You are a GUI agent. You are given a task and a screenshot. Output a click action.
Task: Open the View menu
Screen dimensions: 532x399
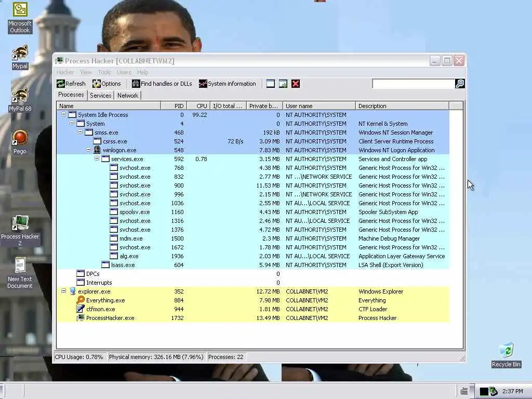click(86, 72)
